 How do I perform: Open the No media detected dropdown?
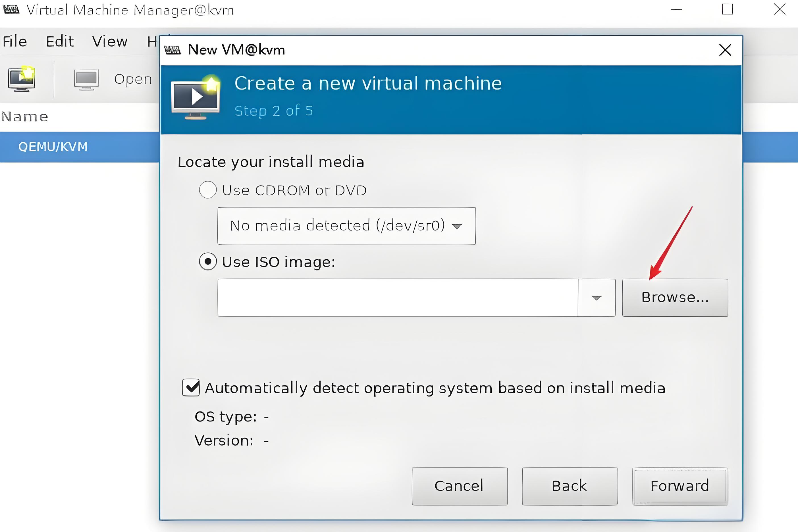coord(346,226)
